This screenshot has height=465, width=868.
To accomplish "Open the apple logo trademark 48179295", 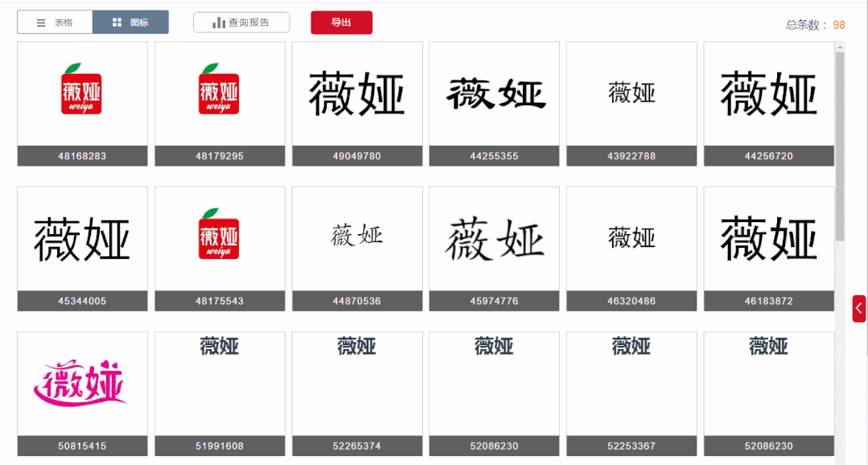I will click(219, 93).
